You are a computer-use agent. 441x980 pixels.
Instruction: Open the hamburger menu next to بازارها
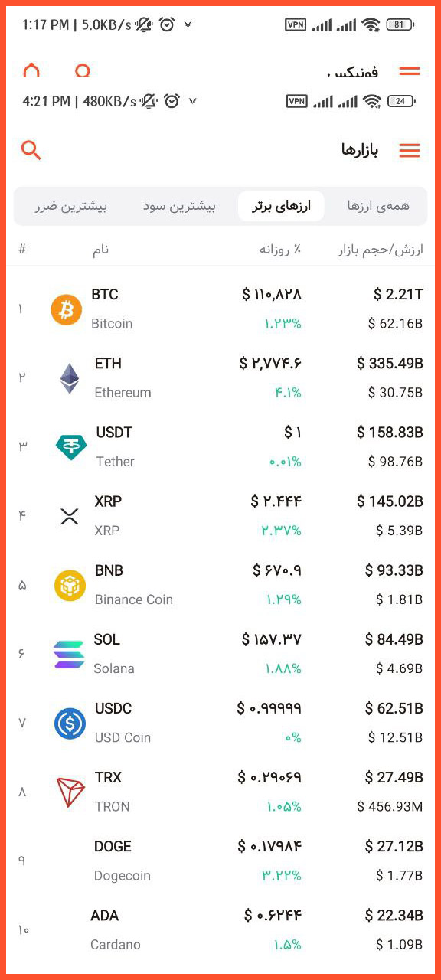click(410, 151)
